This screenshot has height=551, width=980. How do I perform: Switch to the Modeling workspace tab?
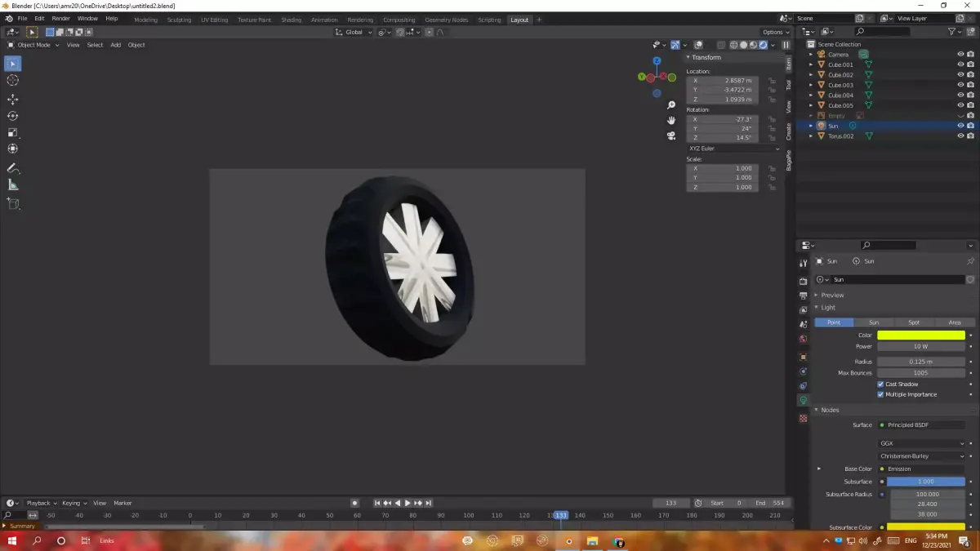click(x=145, y=20)
